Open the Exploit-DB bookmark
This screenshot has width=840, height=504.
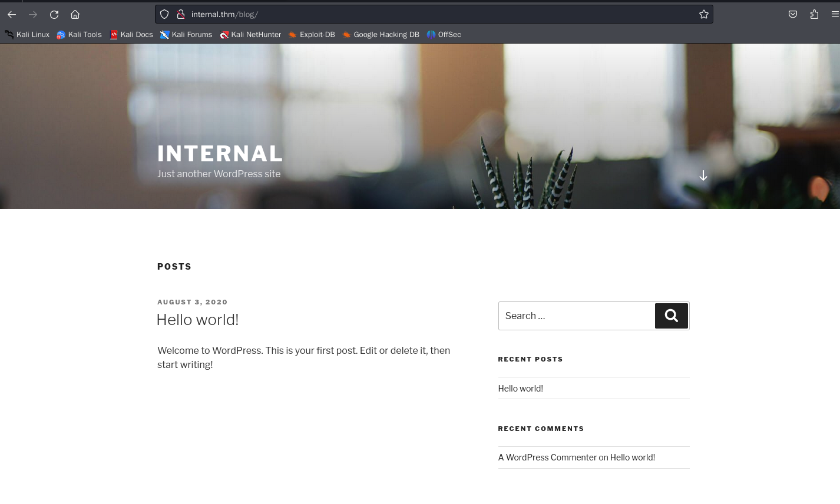coord(312,35)
